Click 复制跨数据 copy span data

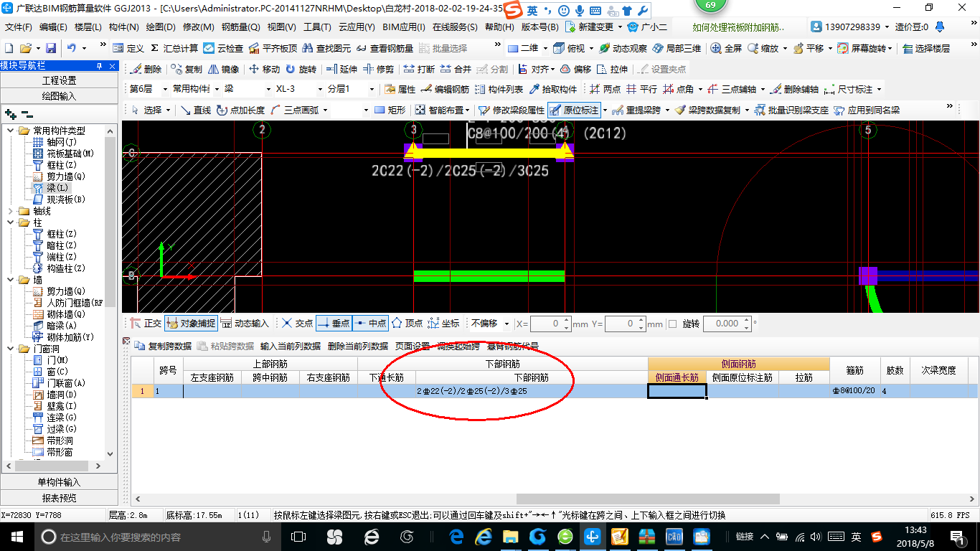point(163,346)
